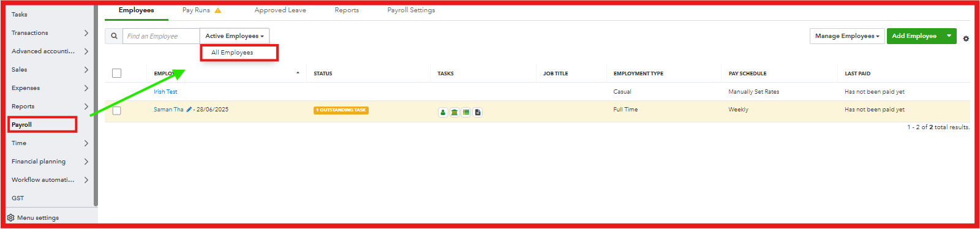Click the Casual employment type cell
980x229 pixels.
point(622,92)
